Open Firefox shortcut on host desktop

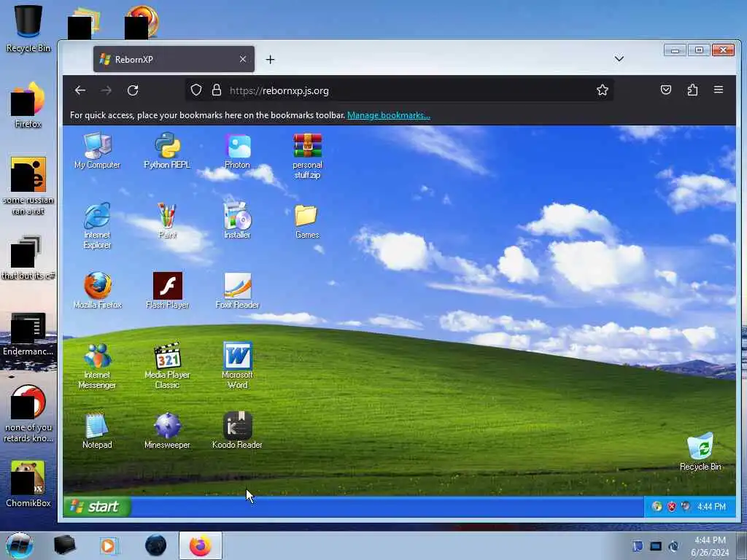[x=28, y=105]
